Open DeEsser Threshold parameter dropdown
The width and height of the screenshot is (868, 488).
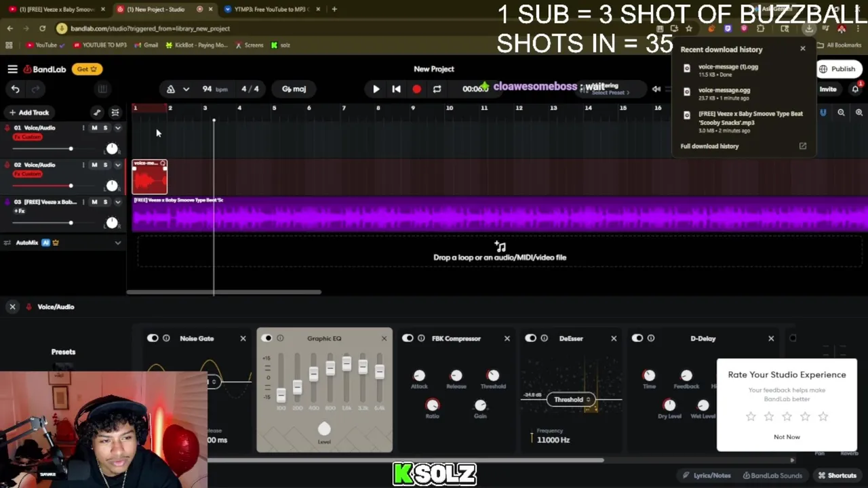572,399
